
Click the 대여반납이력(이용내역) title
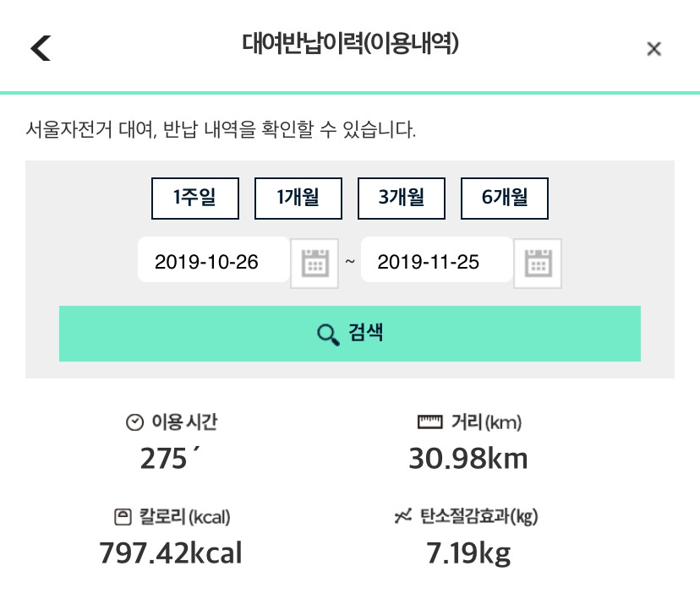coord(350,46)
